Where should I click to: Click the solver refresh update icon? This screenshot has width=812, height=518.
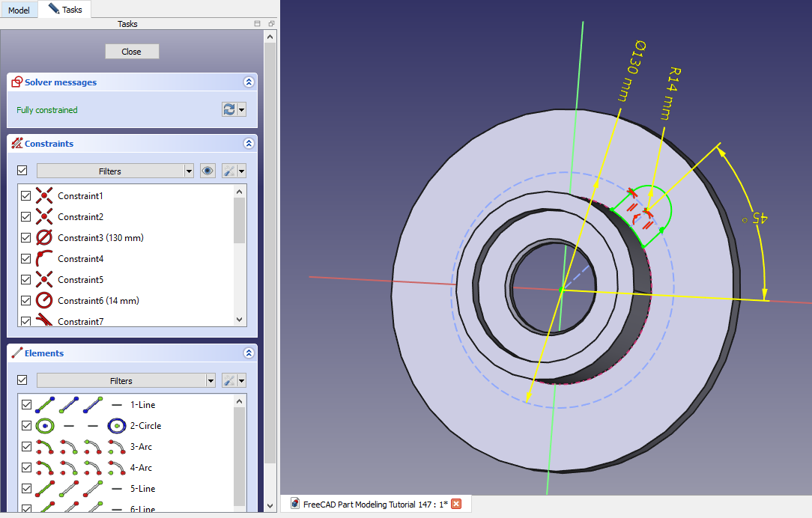pos(229,110)
